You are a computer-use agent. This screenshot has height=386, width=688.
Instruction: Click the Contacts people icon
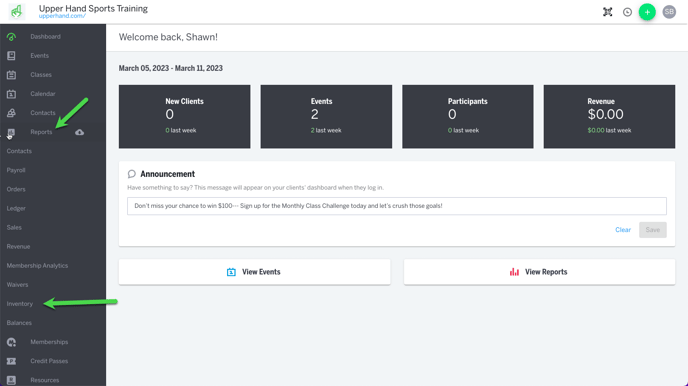[11, 113]
